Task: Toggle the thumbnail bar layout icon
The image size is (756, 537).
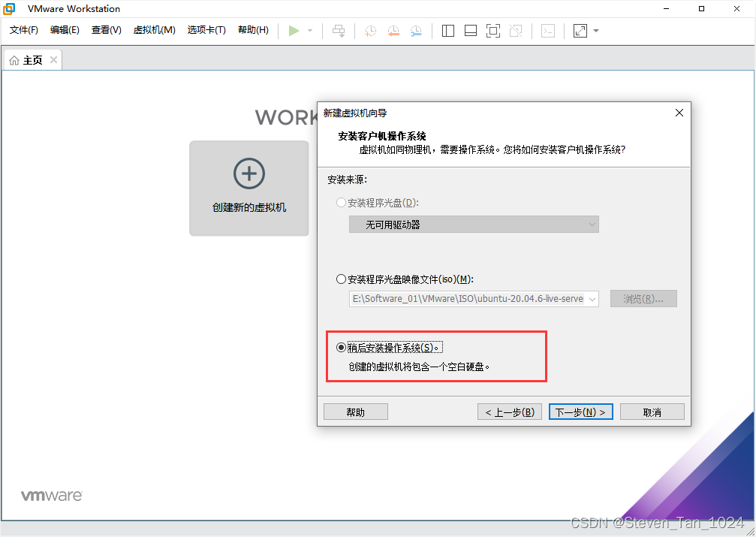Action: [471, 31]
